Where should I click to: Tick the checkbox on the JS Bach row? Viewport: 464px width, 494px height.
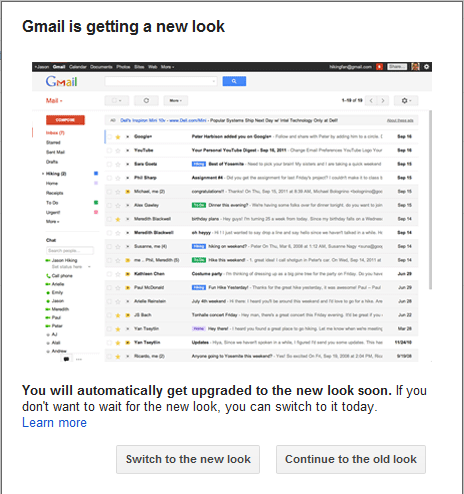(x=109, y=315)
